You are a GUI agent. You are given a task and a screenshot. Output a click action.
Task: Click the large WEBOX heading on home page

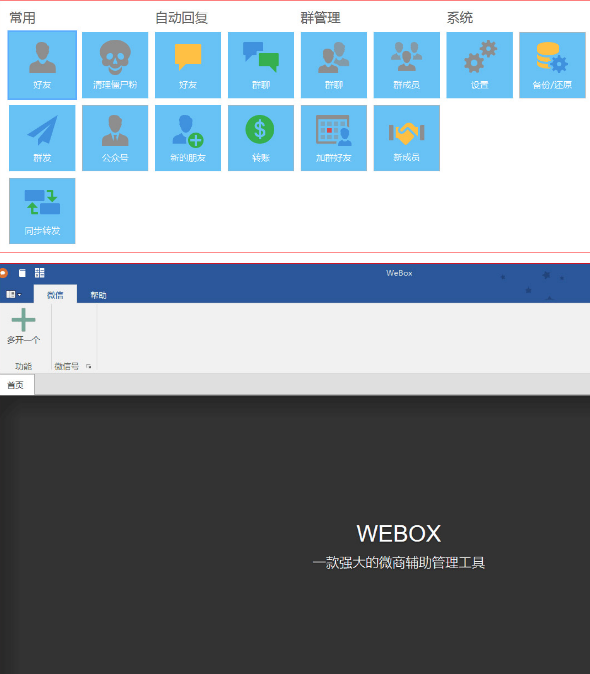pyautogui.click(x=399, y=533)
